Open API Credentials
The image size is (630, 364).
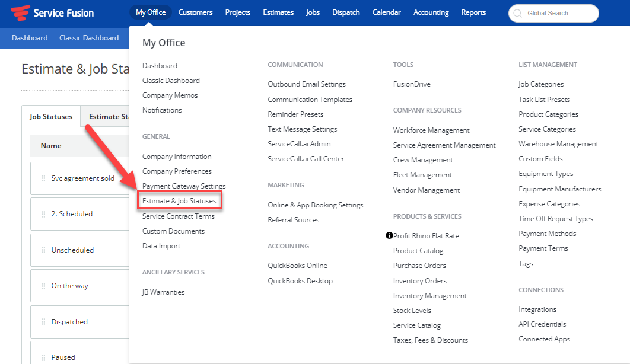coord(542,324)
